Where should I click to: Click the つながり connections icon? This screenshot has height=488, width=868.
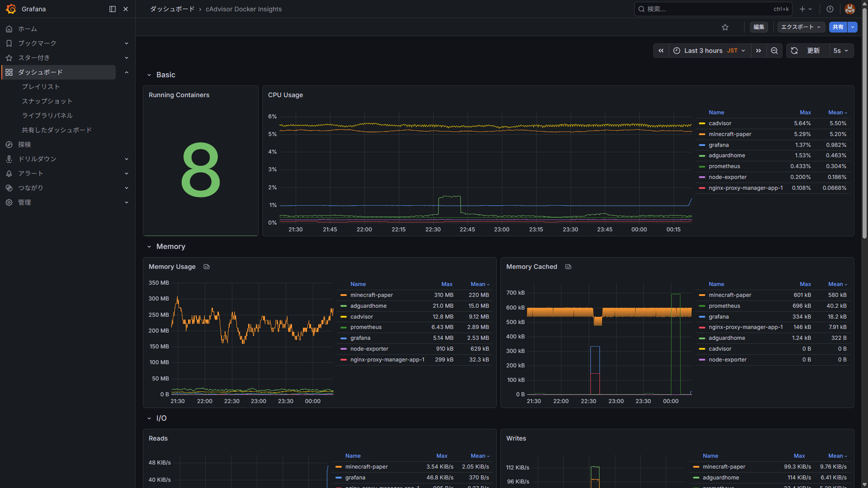(9, 188)
